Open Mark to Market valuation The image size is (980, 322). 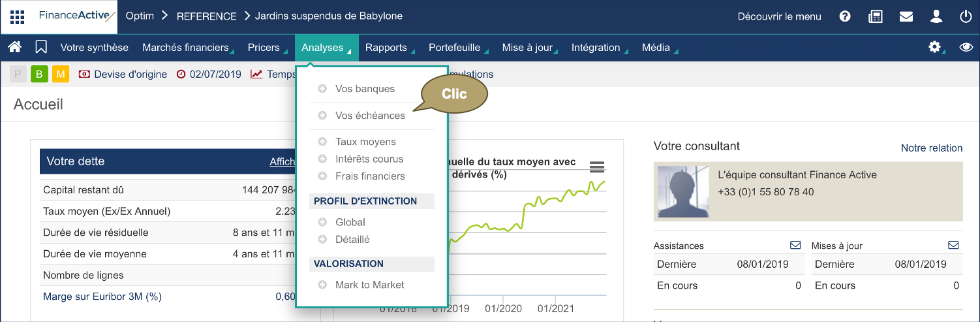click(x=370, y=285)
